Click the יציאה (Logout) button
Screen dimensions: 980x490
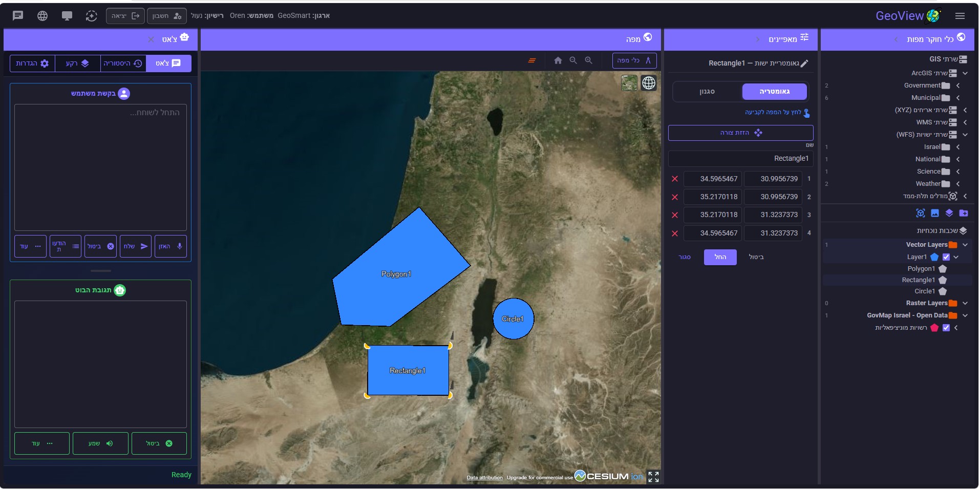[x=125, y=16]
